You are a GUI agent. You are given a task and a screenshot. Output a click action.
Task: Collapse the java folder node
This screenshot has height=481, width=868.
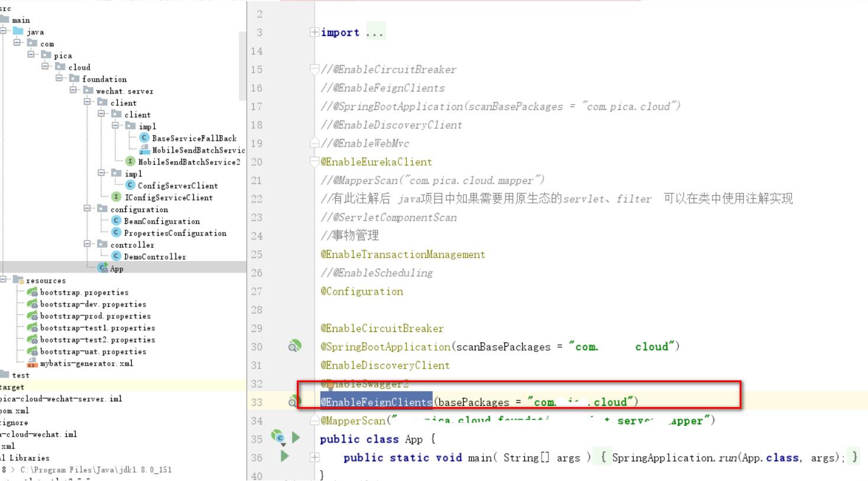tap(4, 31)
